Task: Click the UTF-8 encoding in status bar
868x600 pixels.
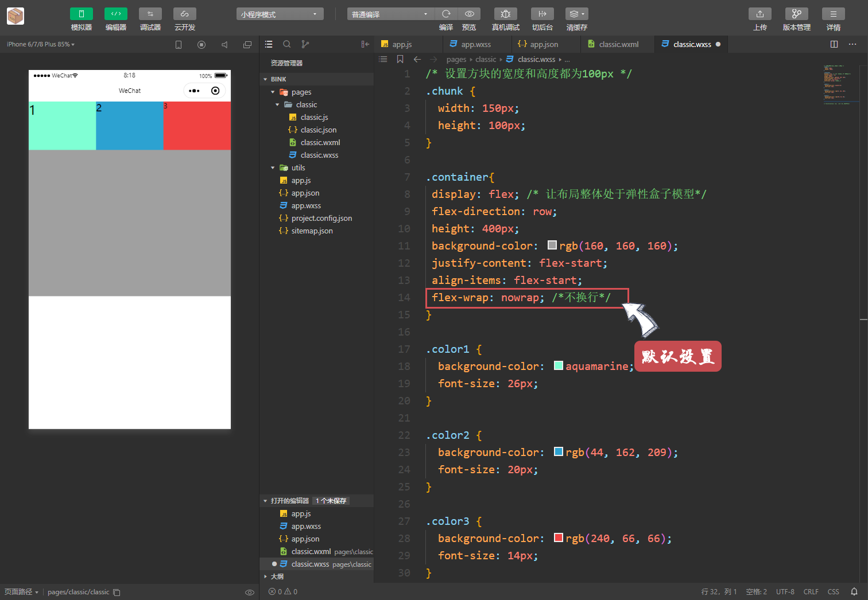Action: (785, 592)
